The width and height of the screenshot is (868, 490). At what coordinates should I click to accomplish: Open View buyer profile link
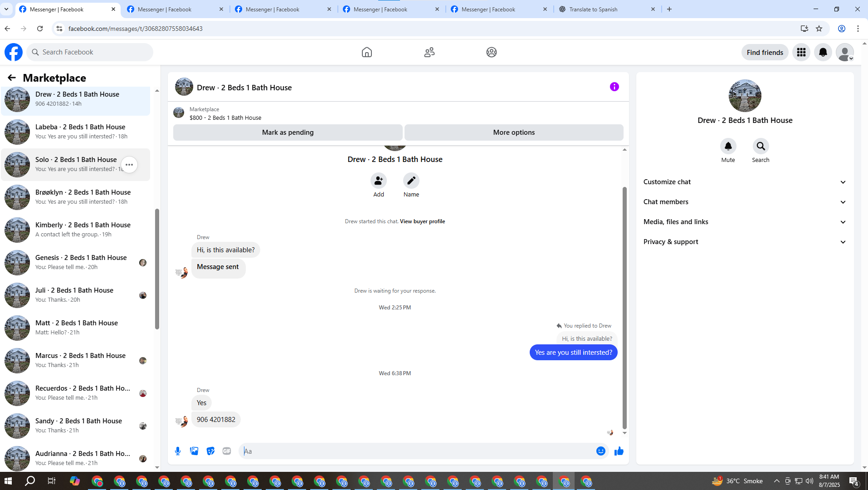click(422, 221)
